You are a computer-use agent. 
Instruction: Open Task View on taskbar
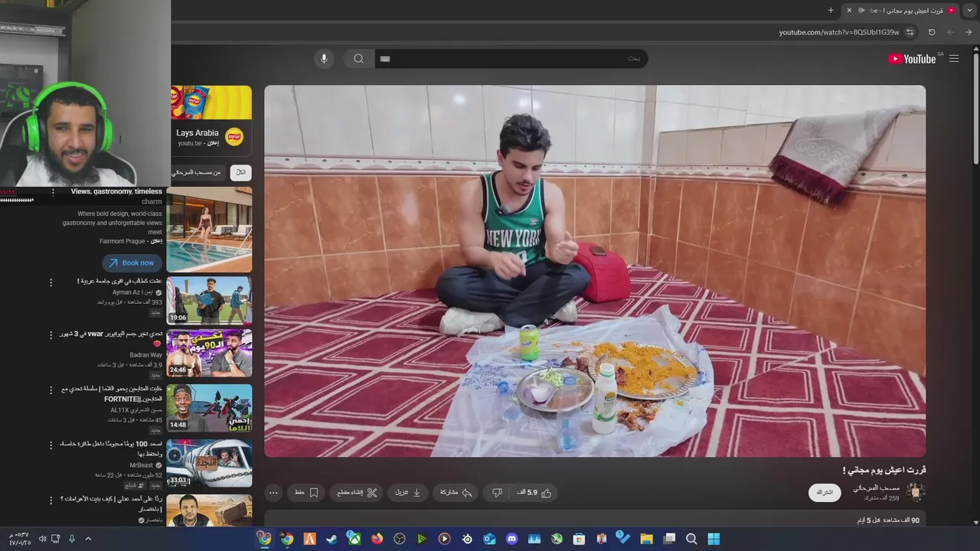(x=669, y=539)
